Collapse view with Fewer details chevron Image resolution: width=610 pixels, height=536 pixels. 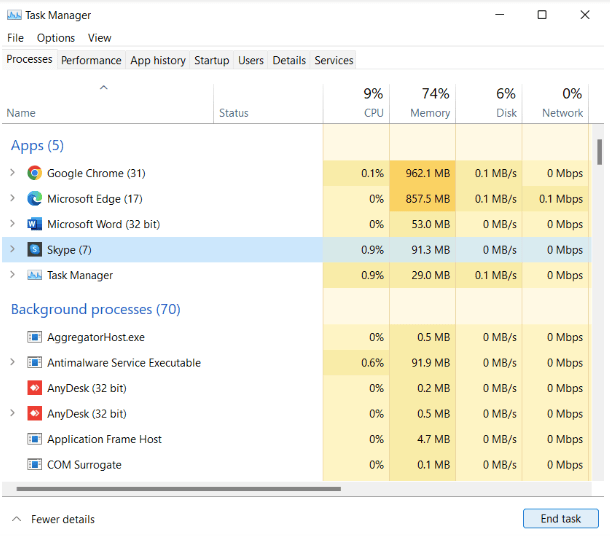[16, 519]
